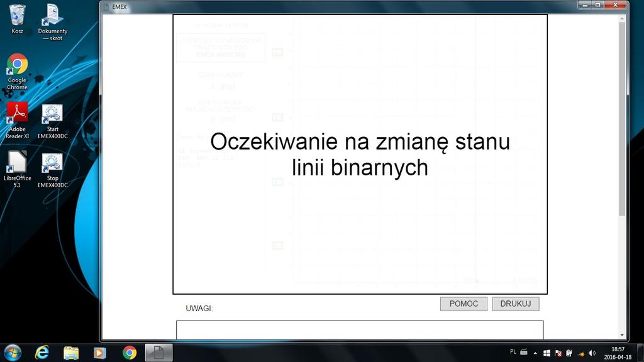Close the EMEX window
The height and width of the screenshot is (362, 644).
pos(616,5)
